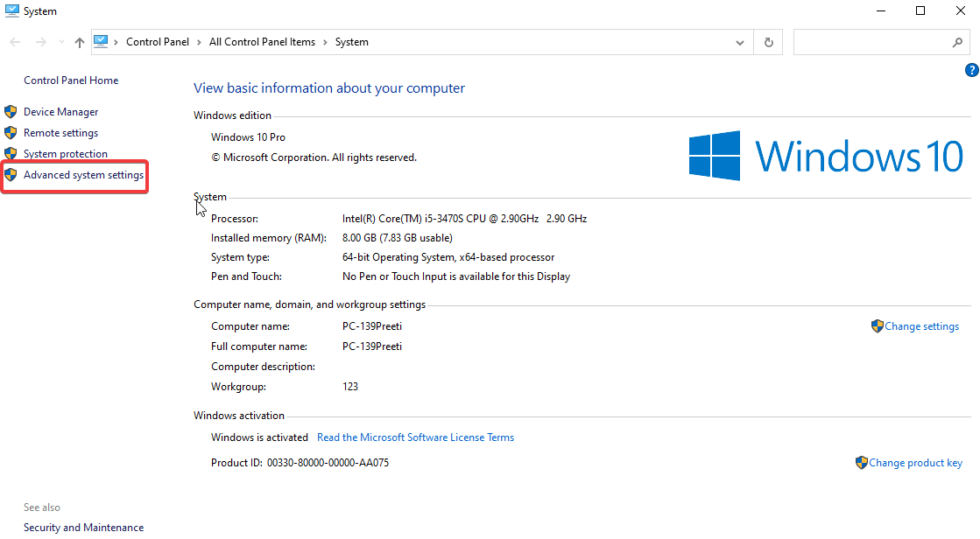The image size is (980, 539).
Task: Select the 8.00 GB RAM value
Action: coord(398,238)
